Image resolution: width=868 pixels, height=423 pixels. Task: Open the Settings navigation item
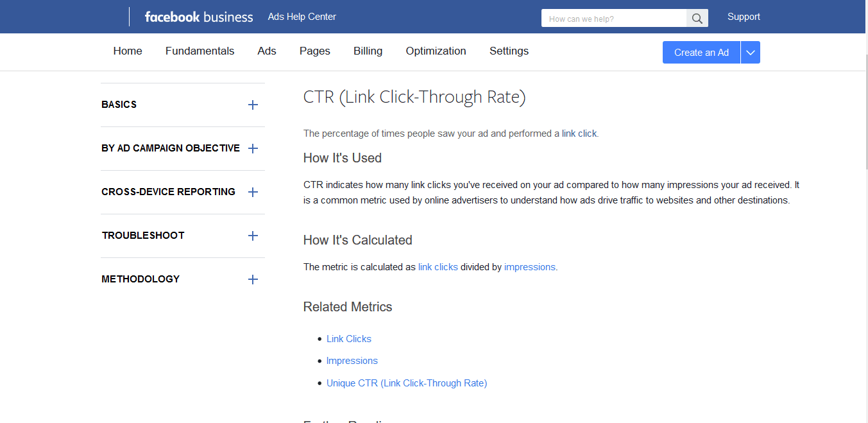[509, 51]
